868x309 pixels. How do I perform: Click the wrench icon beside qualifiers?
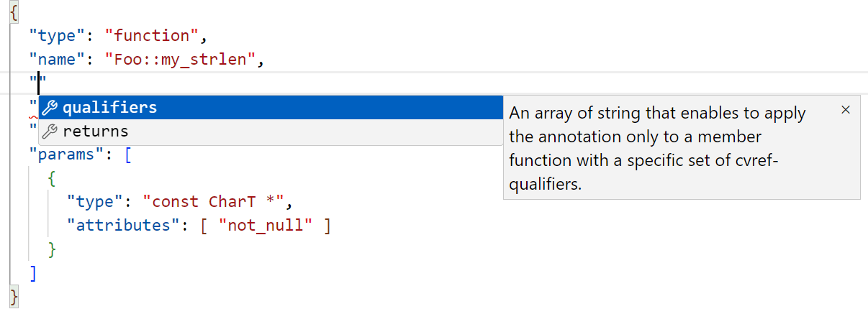coord(50,108)
